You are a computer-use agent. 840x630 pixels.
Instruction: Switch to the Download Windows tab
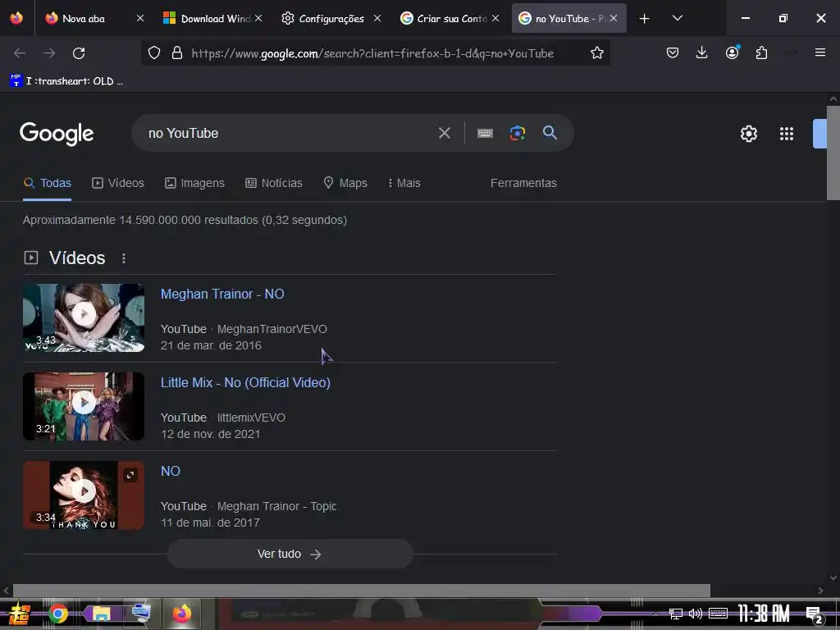(x=214, y=19)
